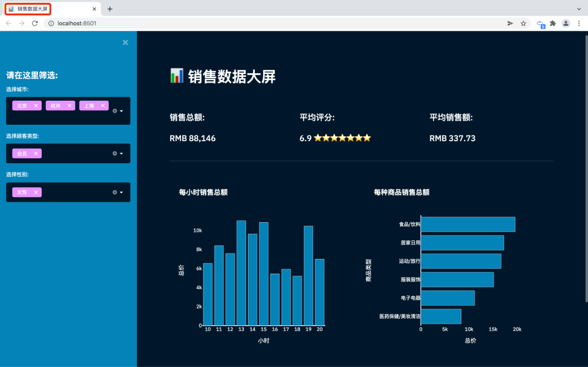Clear all customer type selections
This screenshot has width=588, height=367.
pyautogui.click(x=115, y=154)
